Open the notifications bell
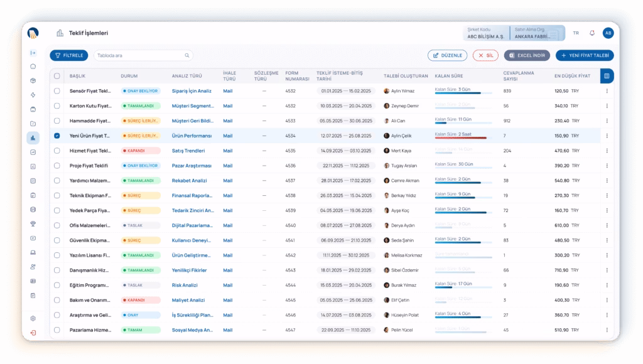This screenshot has width=643, height=364. click(x=592, y=33)
